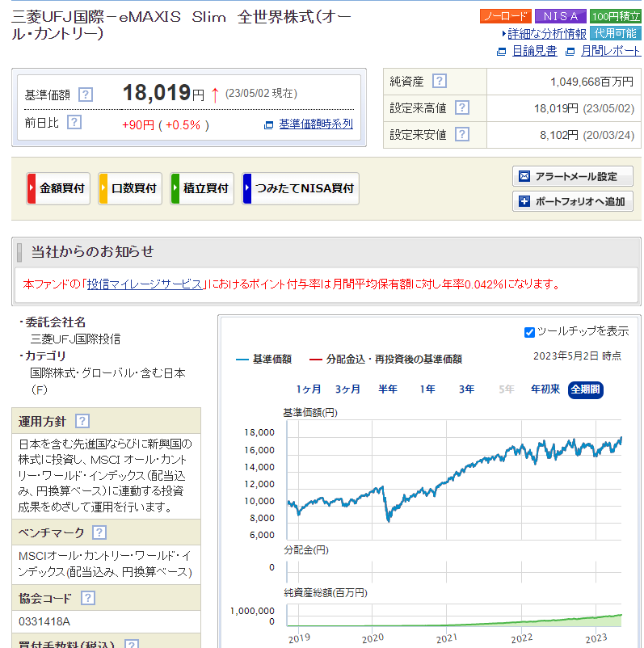Image resolution: width=644 pixels, height=648 pixels.
Task: Click the 18,019円 price value
Action: [x=163, y=93]
